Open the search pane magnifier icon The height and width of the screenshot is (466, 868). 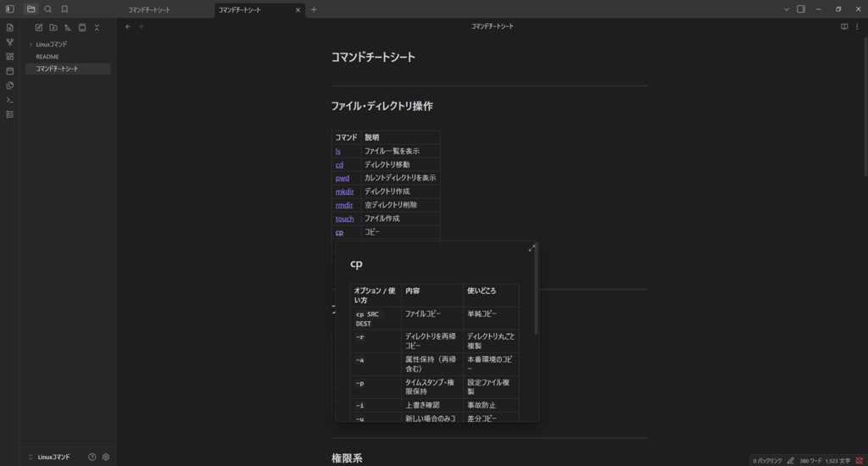click(x=48, y=9)
